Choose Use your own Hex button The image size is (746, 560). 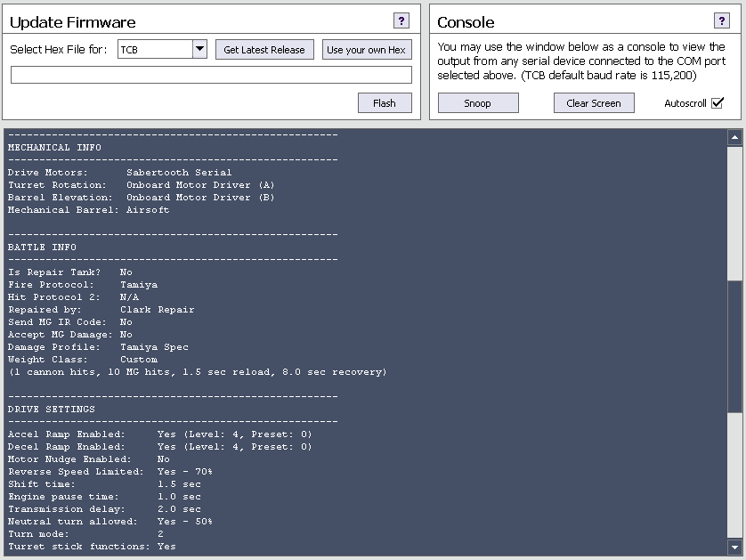pos(366,50)
